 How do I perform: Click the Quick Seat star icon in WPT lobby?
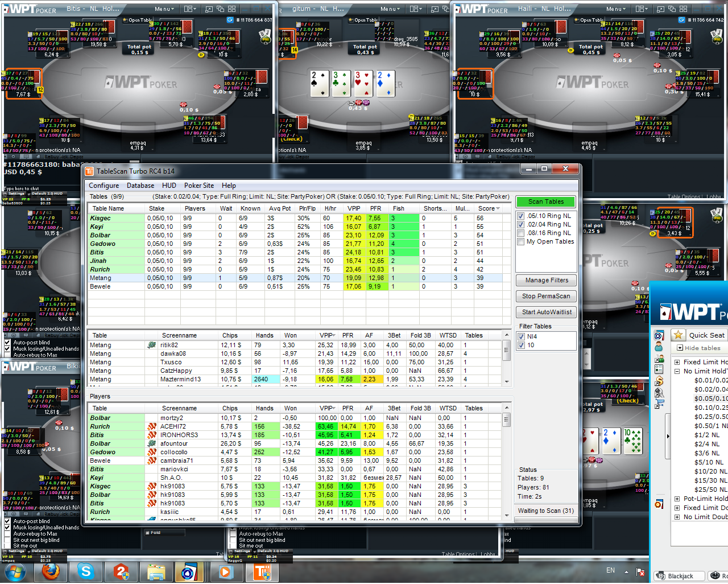tap(677, 335)
